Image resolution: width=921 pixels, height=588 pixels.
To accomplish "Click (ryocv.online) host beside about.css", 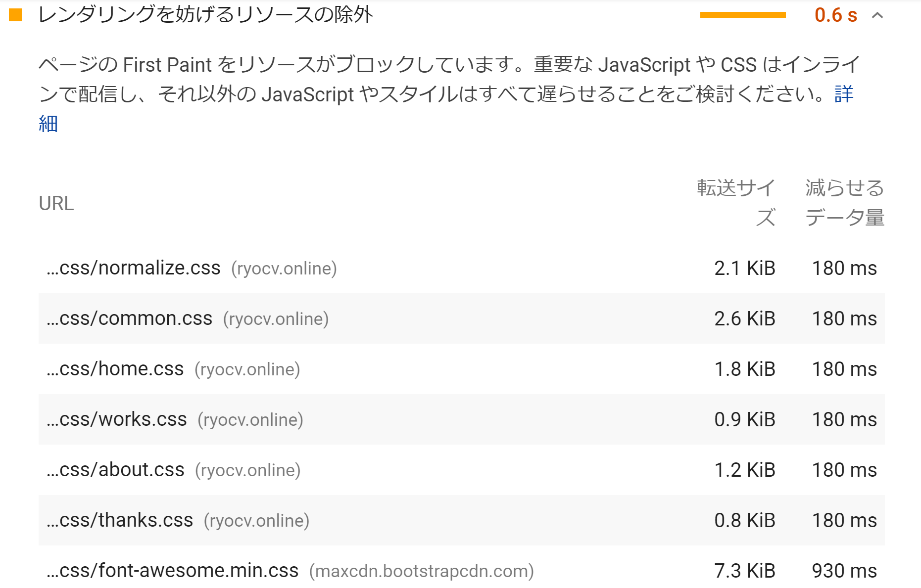I will point(248,470).
